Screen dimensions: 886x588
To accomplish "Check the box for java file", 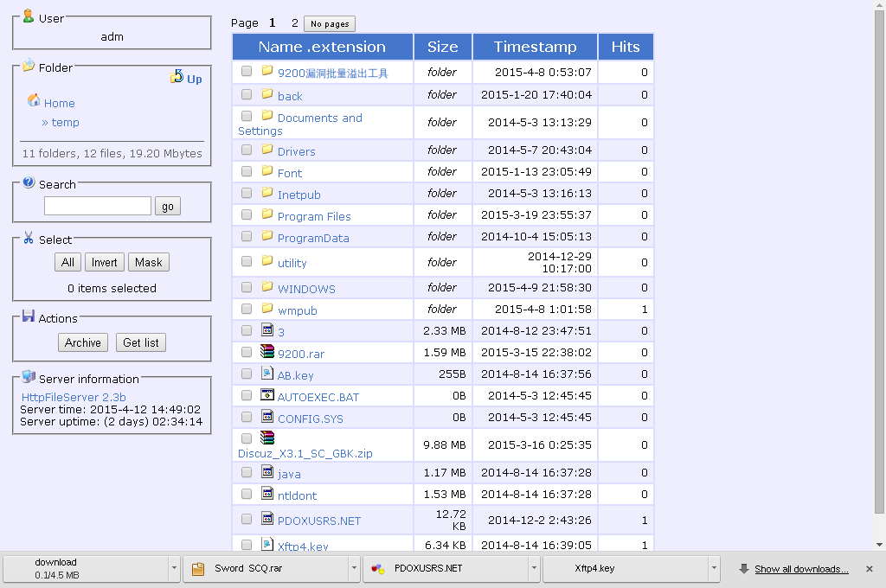I will [247, 472].
